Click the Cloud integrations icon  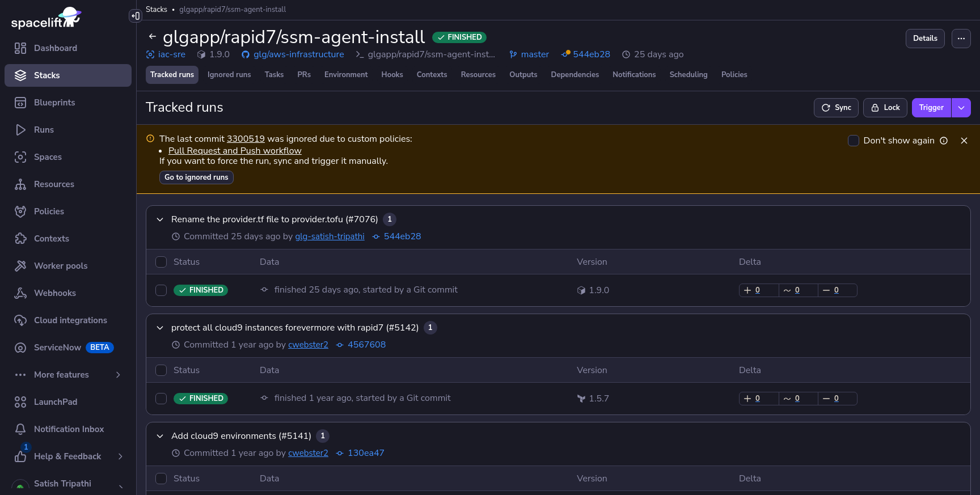[x=20, y=320]
